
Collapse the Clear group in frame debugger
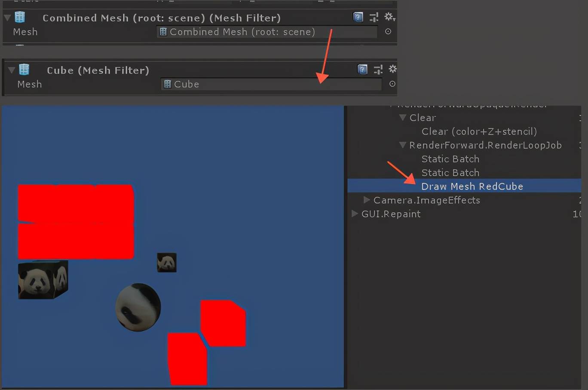click(x=403, y=117)
